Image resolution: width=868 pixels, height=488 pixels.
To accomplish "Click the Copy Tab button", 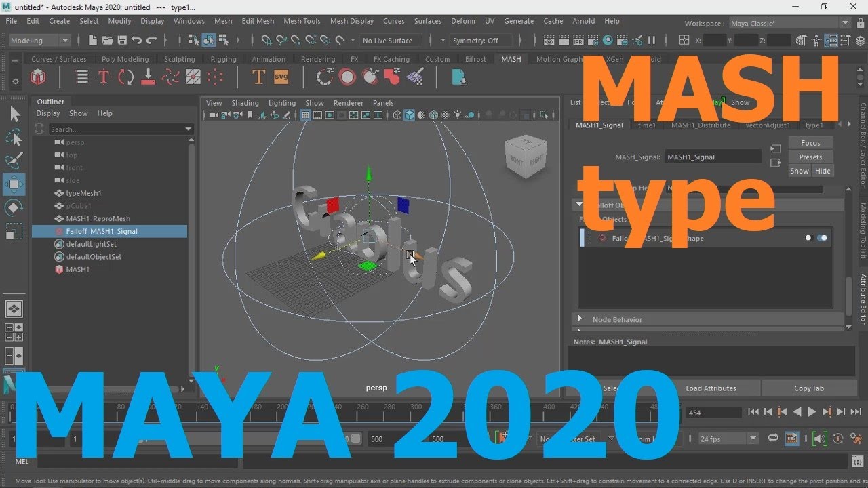I will click(809, 388).
